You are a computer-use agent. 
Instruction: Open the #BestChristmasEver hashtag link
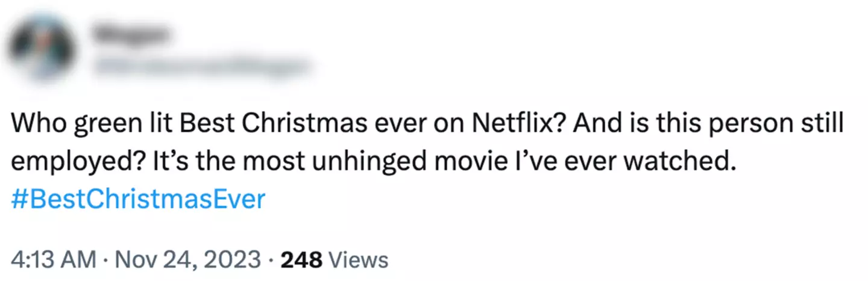pos(138,199)
